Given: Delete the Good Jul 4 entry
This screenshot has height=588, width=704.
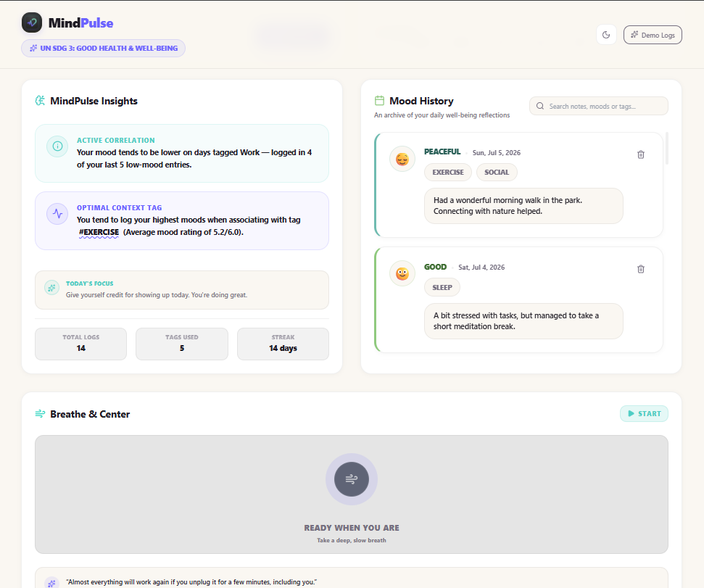Looking at the screenshot, I should [x=641, y=269].
